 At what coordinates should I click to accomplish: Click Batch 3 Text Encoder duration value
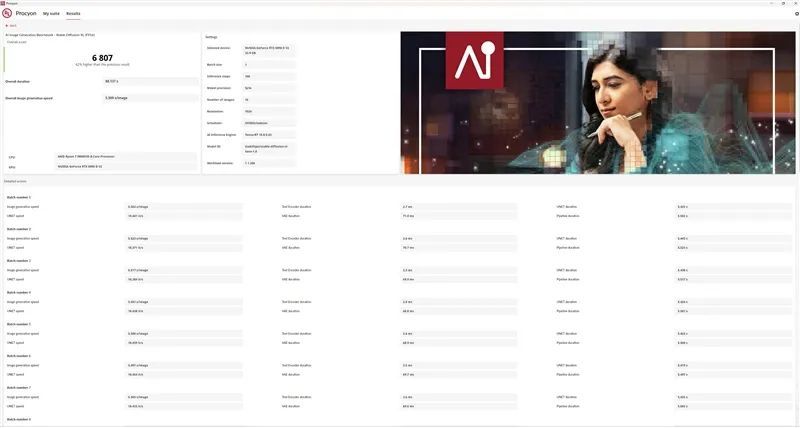pyautogui.click(x=459, y=270)
